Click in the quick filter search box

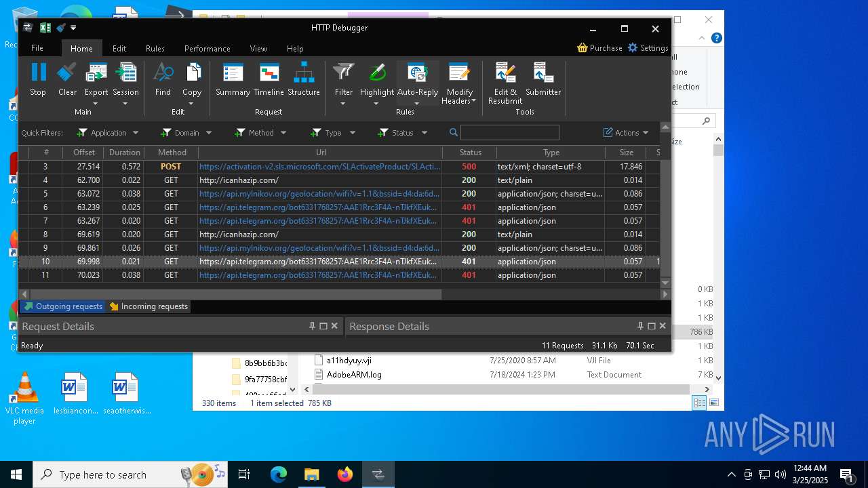pos(510,133)
